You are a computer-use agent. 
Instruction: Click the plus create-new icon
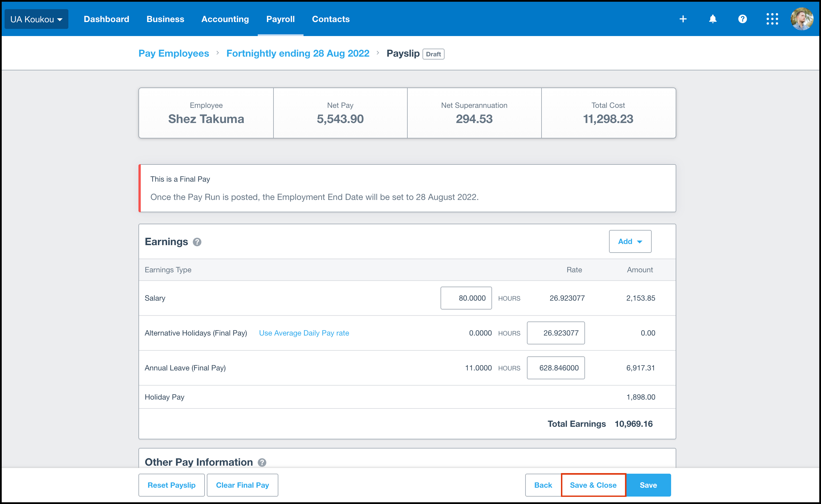[683, 19]
